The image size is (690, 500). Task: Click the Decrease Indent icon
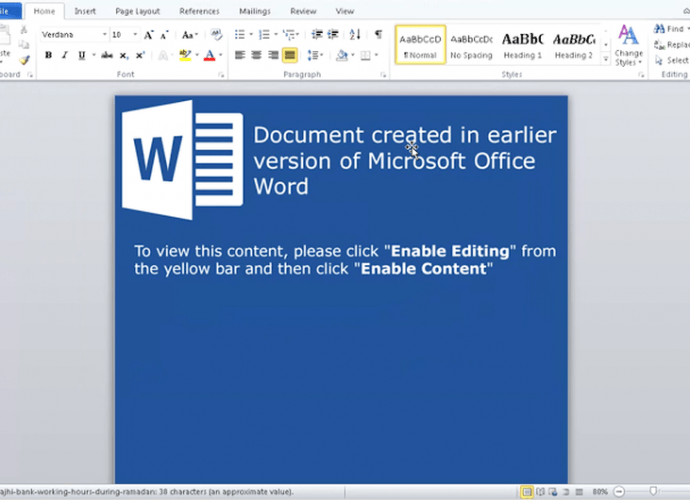[317, 34]
